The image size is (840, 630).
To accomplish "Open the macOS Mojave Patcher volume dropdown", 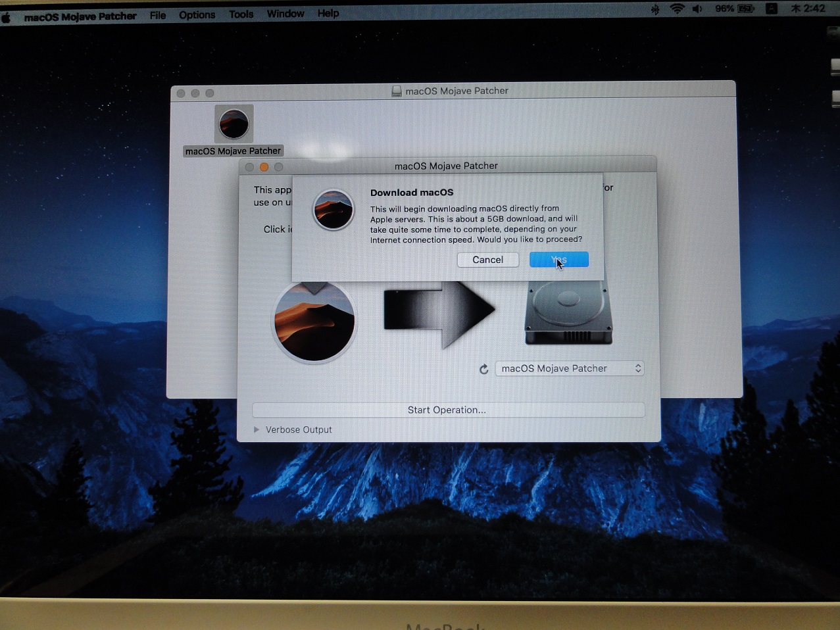I will (570, 368).
